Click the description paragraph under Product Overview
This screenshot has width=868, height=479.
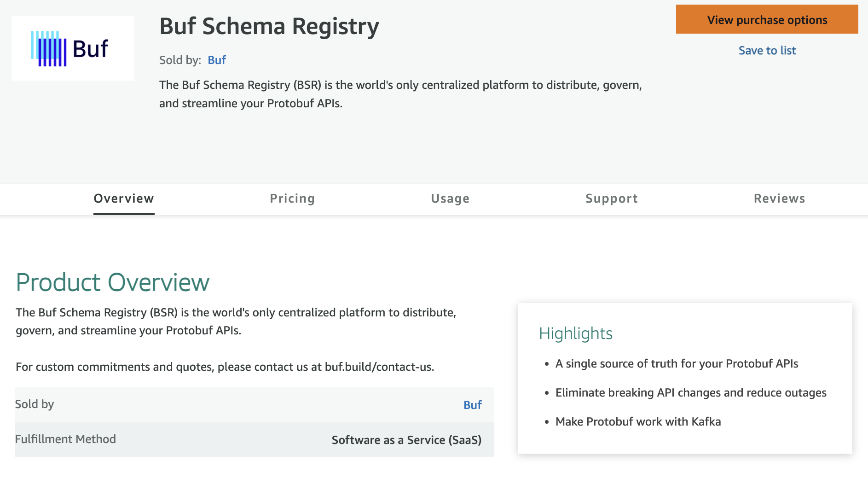236,321
